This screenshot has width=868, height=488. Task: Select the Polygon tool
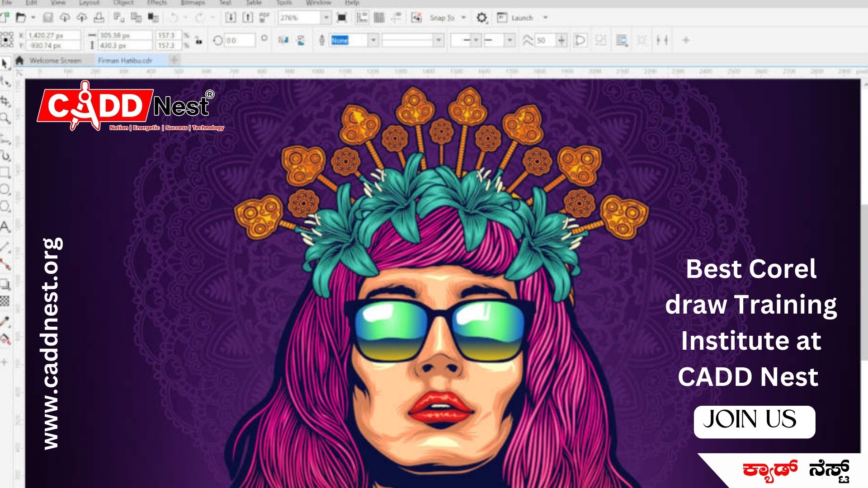coord(5,207)
